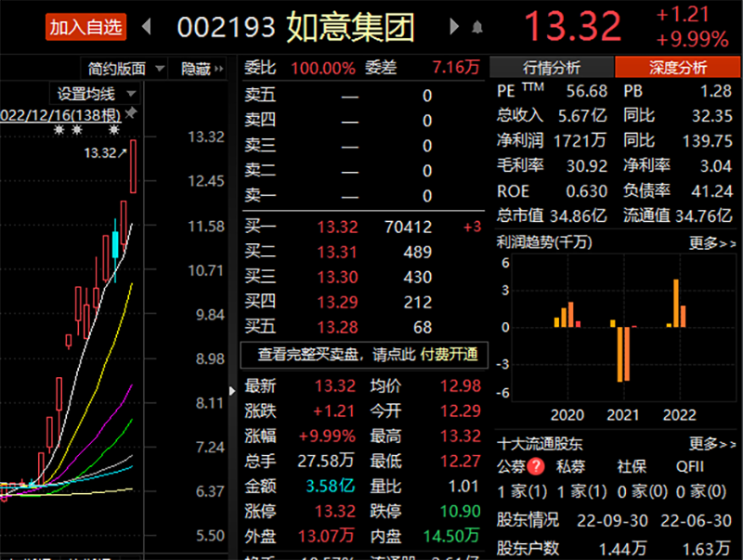Viewport: 743px width, 560px height.
Task: Click 流通值 value 34.76亿
Action: 704,216
